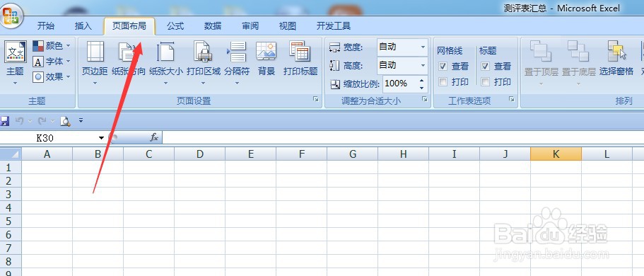
Task: Open the 字体 theme fonts menu
Action: (x=52, y=62)
